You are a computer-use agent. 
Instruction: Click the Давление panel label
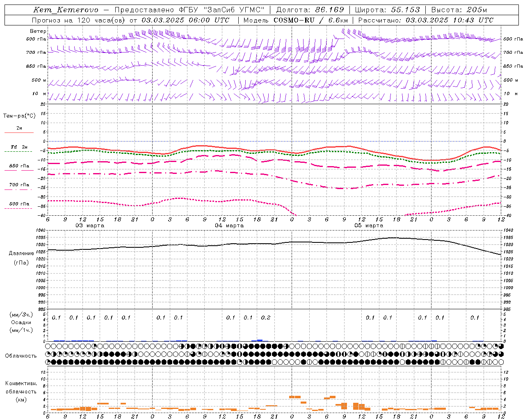tap(21, 253)
